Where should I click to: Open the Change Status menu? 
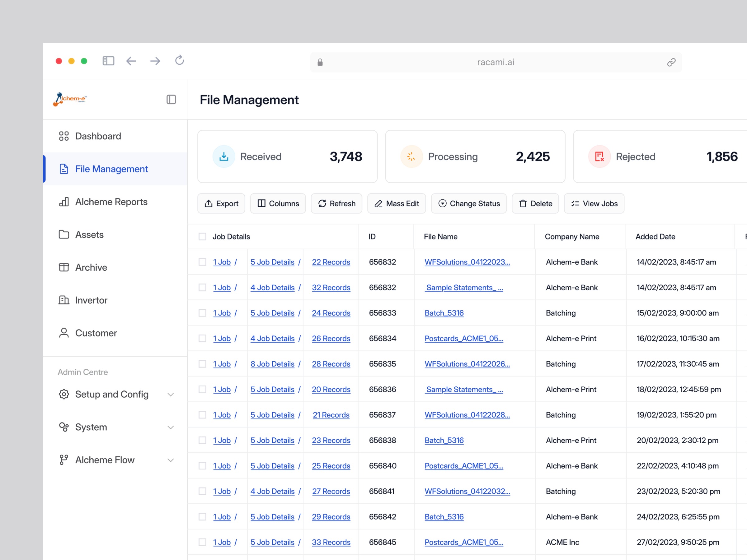pos(469,203)
